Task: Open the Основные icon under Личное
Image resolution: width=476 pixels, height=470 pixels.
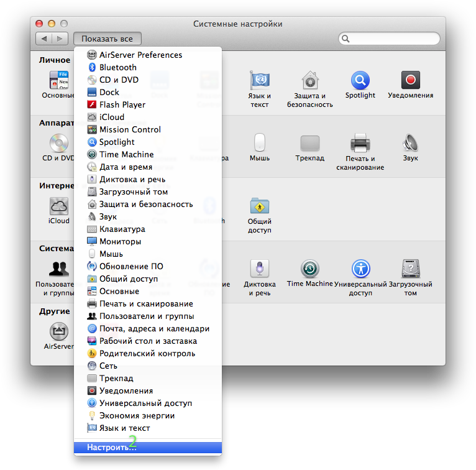Action: tap(59, 80)
